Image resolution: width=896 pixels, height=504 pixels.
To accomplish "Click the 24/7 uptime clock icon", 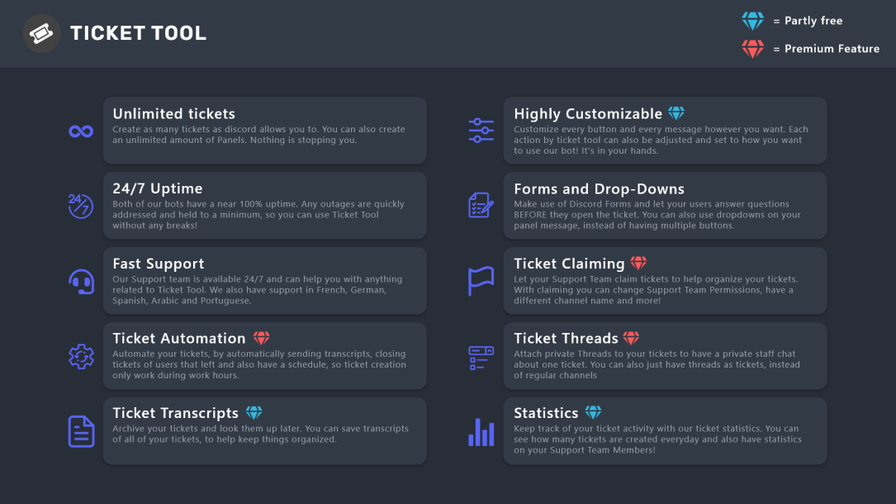I will pos(81,206).
